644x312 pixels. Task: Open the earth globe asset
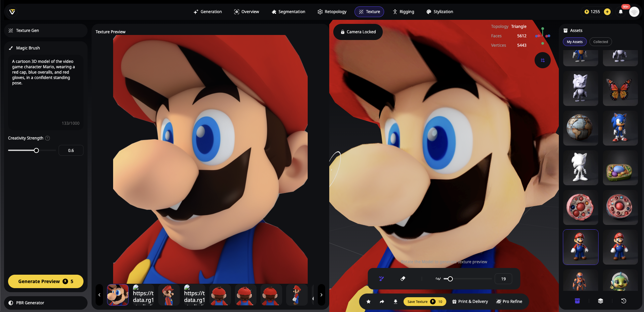tap(581, 128)
